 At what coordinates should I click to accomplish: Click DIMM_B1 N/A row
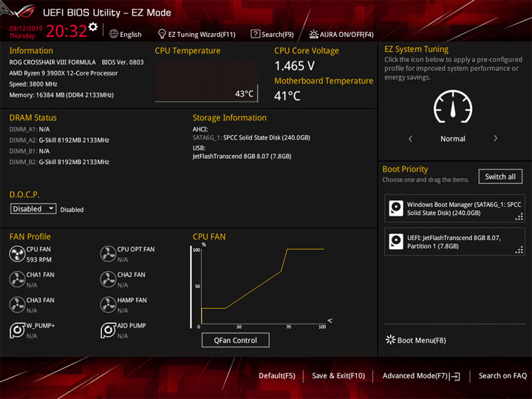tap(30, 151)
